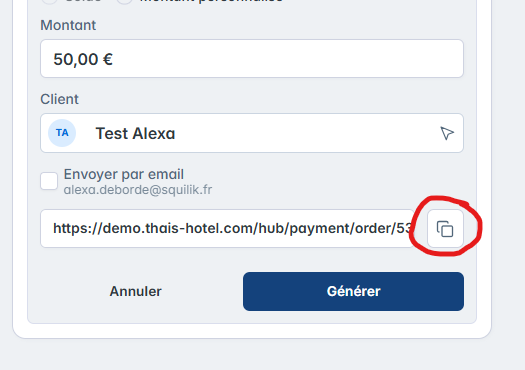Click the TA avatar circle
The height and width of the screenshot is (370, 525).
point(62,133)
